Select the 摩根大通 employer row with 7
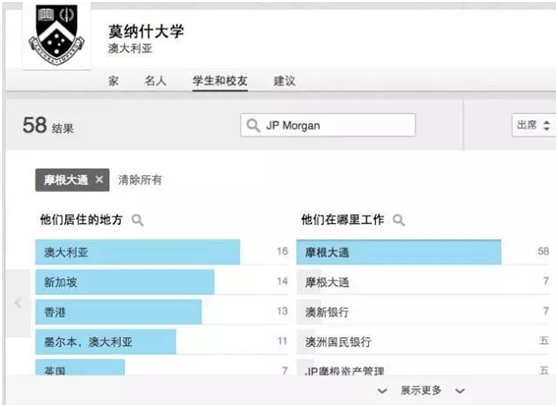This screenshot has height=407, width=558. point(422,282)
